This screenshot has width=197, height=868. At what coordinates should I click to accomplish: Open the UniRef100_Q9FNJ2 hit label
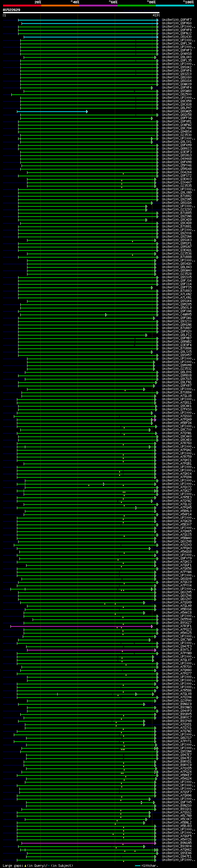pos(177,33)
